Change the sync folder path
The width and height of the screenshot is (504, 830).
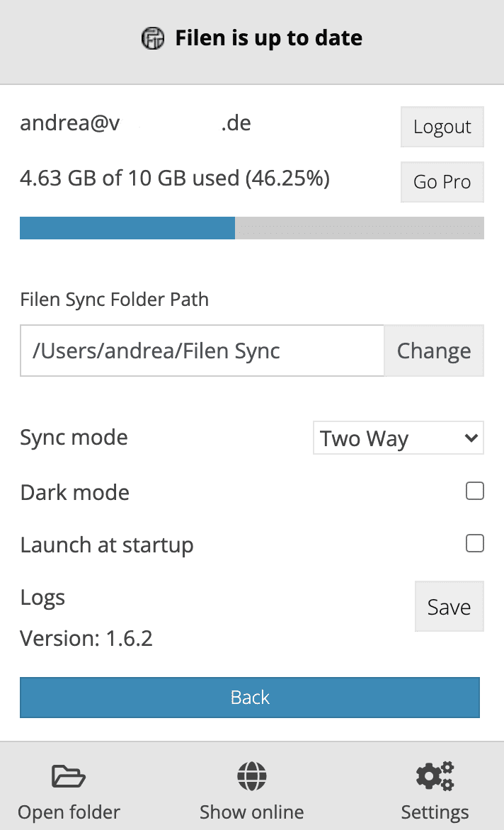[x=433, y=351]
